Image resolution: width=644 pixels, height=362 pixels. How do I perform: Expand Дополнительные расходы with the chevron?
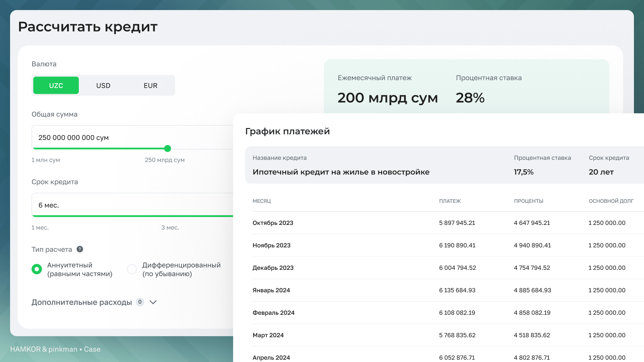click(x=153, y=302)
